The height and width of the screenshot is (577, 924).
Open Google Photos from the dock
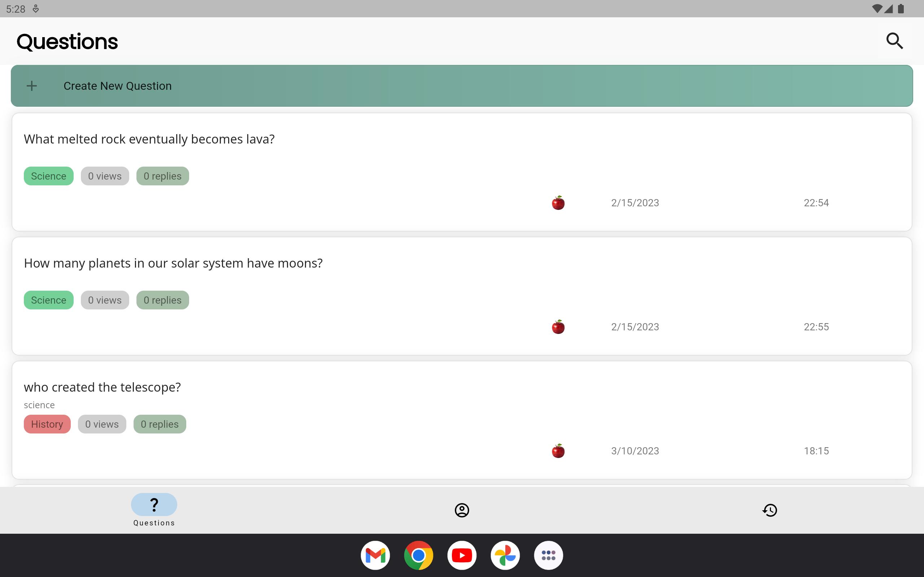[x=505, y=555]
